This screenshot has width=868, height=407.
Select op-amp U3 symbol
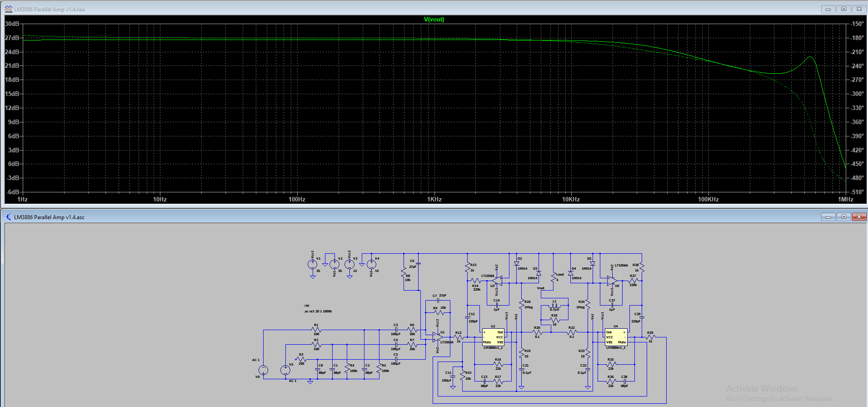498,280
